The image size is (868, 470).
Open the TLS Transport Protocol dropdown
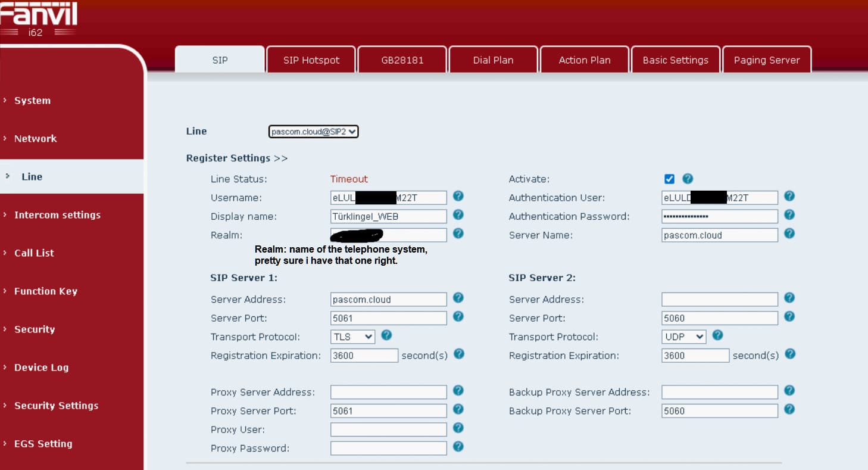(x=352, y=337)
